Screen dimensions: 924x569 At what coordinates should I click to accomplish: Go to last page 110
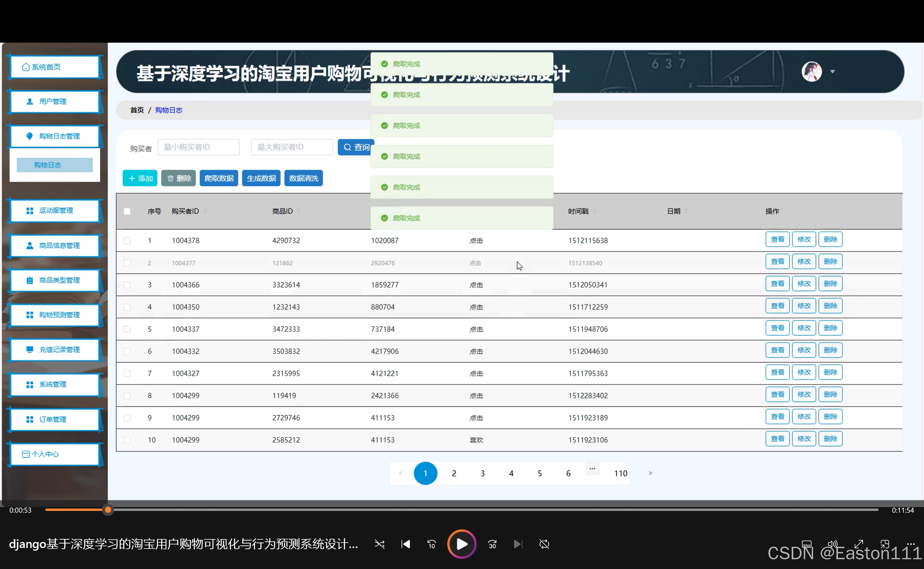coord(620,473)
